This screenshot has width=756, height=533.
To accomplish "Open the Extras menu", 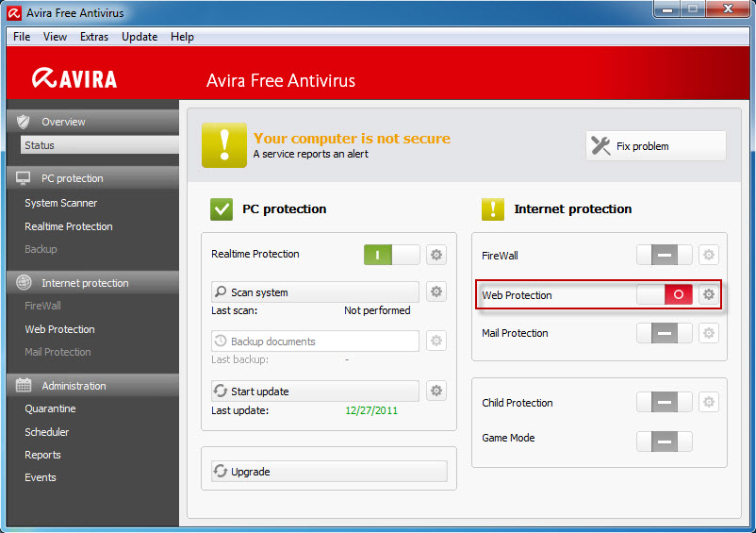I will [x=94, y=37].
